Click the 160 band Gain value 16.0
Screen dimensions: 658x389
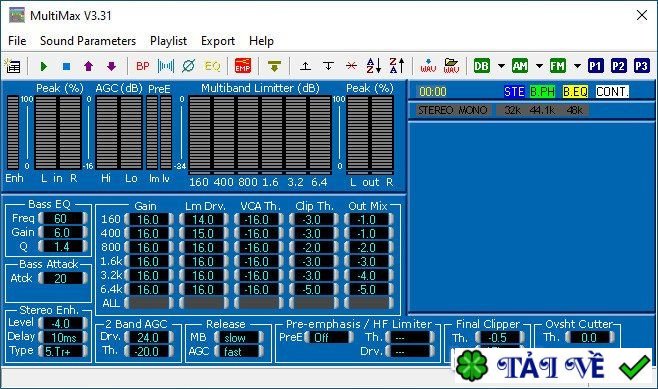(149, 219)
